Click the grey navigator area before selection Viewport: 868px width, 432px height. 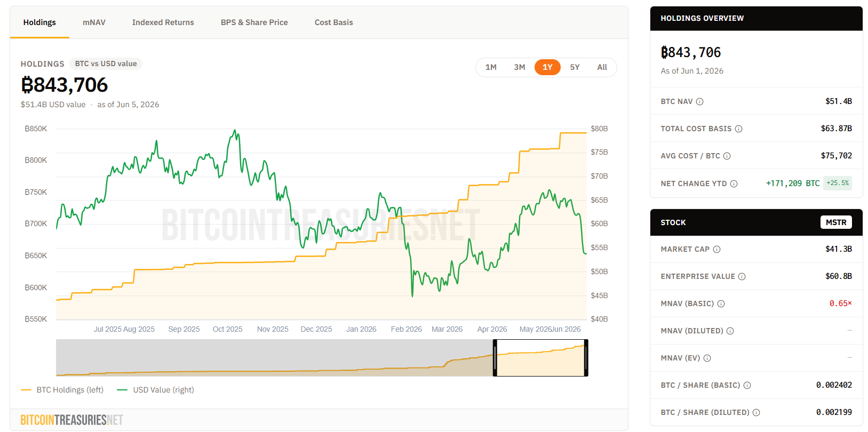(274, 358)
